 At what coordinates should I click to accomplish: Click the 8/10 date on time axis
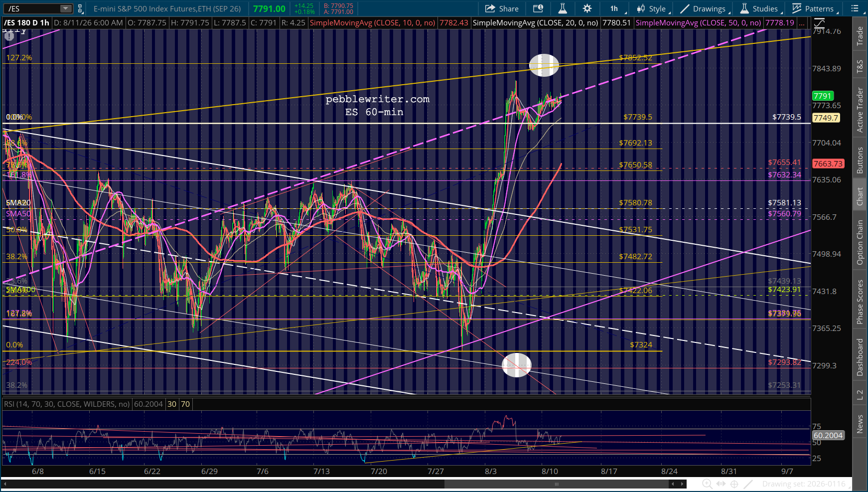tap(550, 471)
